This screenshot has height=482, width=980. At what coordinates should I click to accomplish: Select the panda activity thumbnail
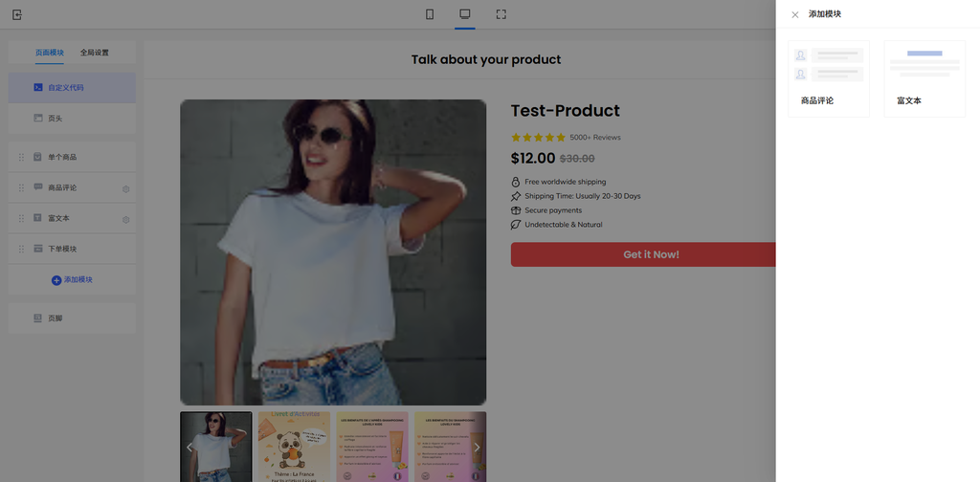(294, 447)
